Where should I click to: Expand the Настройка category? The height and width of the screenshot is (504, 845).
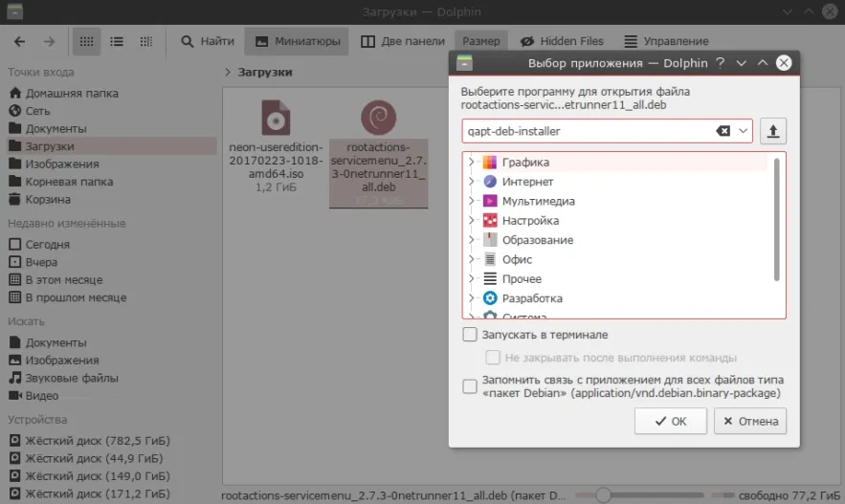(x=472, y=220)
